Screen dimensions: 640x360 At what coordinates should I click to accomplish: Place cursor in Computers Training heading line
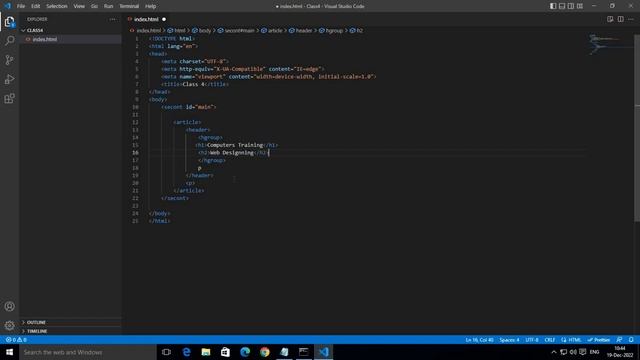tap(236, 145)
